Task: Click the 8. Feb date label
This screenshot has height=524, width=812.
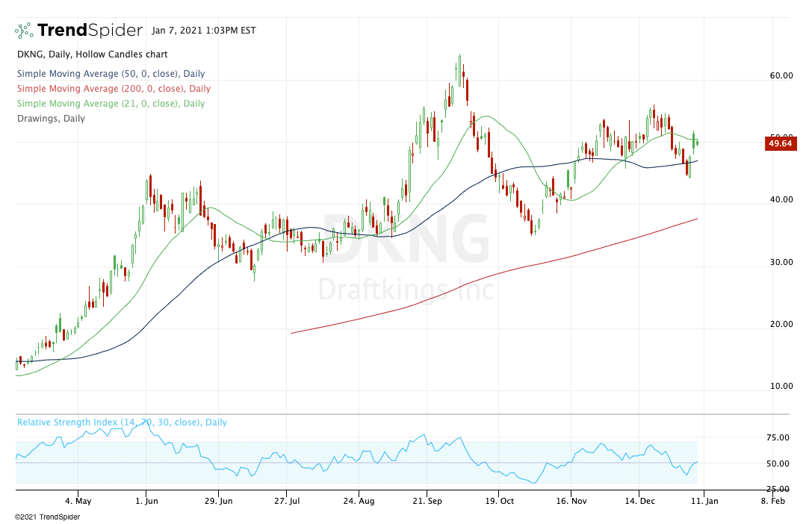Action: pos(772,501)
